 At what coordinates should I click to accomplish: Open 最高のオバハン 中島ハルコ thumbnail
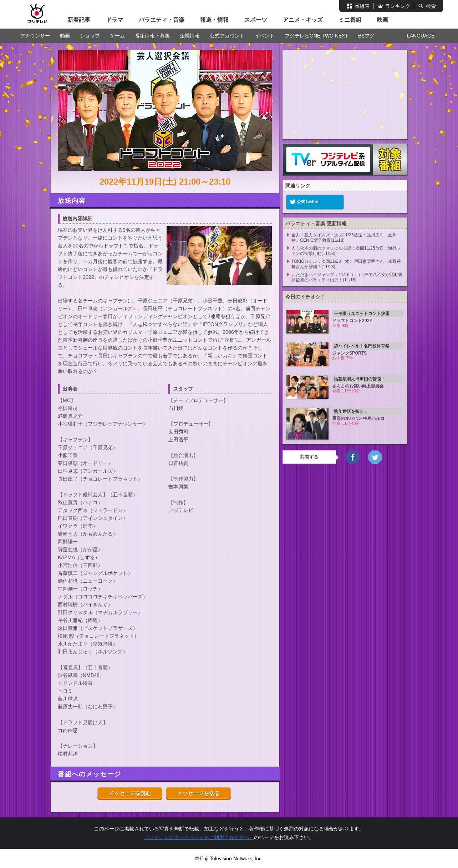[x=307, y=423]
